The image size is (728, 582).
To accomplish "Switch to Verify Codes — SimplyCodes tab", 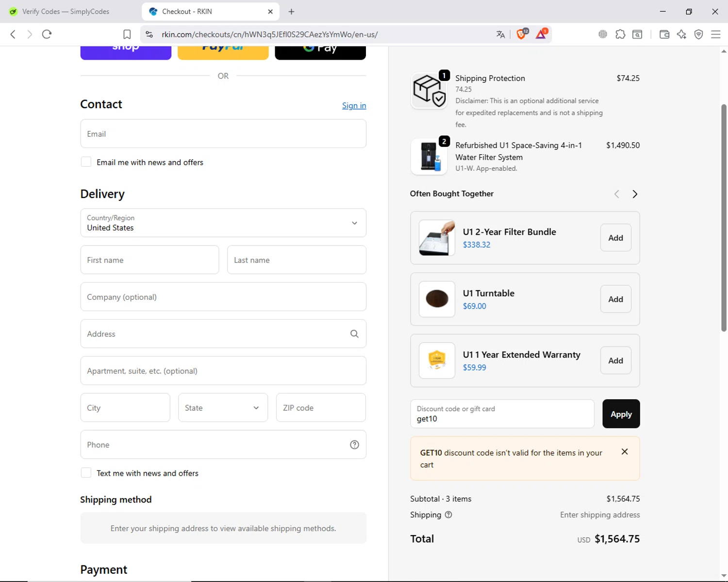I will [66, 12].
